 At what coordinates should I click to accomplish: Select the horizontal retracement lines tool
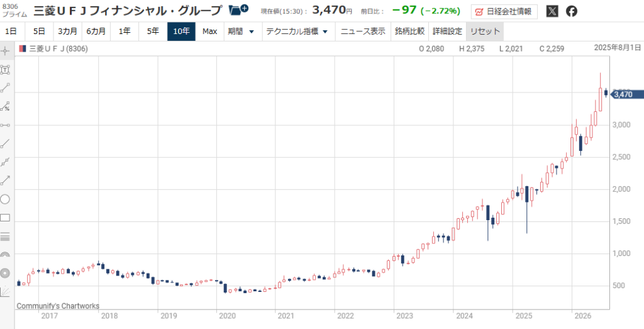click(5, 236)
